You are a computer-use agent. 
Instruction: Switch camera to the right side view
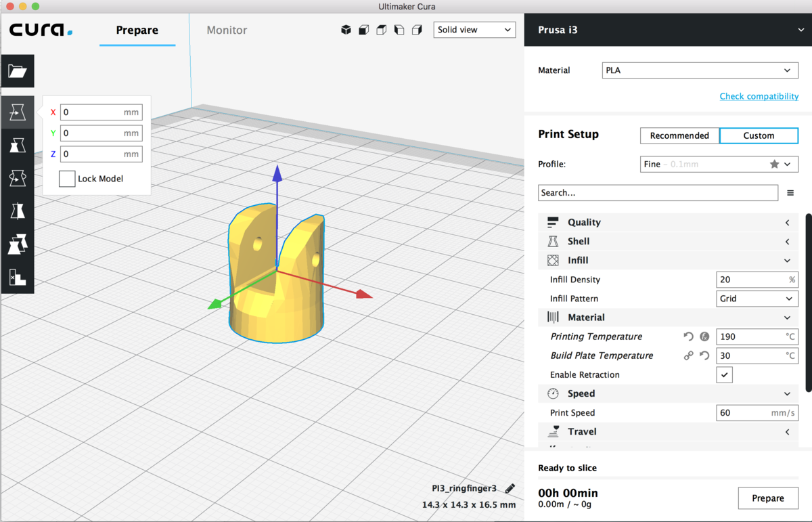click(417, 30)
